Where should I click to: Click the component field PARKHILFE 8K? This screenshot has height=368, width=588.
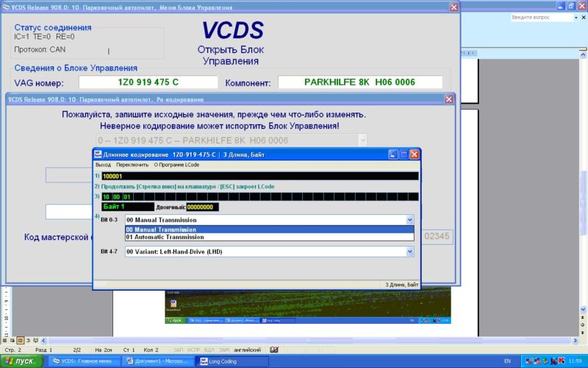coord(359,82)
